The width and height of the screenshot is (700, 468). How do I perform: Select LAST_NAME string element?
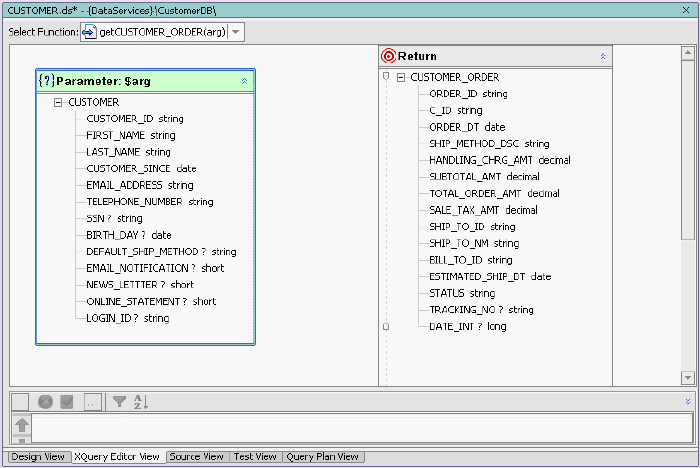[x=129, y=152]
